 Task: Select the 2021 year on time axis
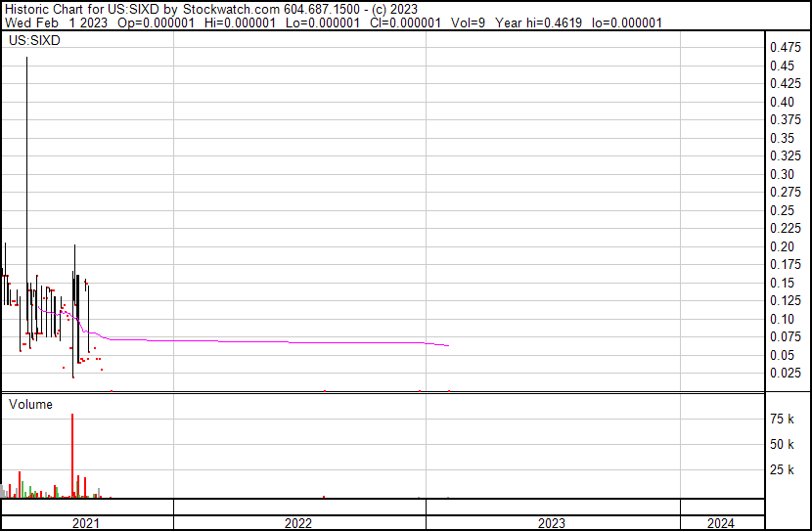(87, 522)
